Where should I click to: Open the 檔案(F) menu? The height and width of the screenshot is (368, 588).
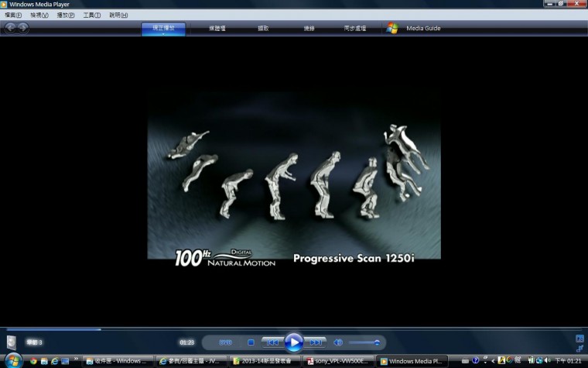point(15,15)
